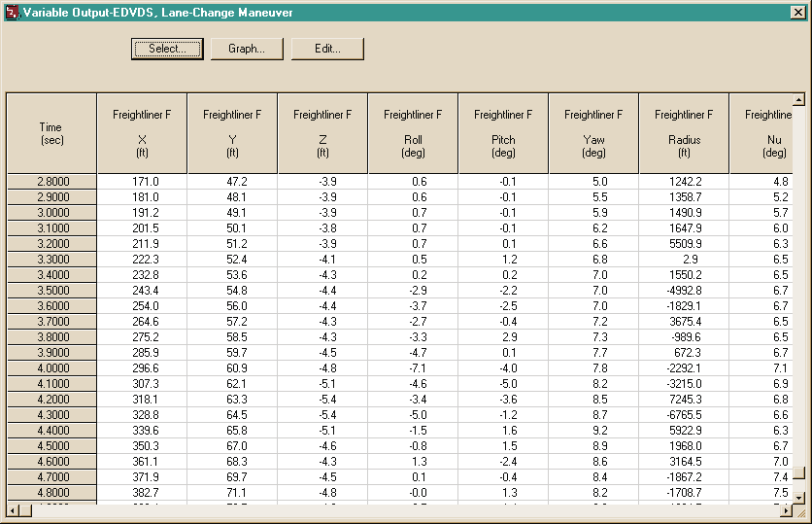The height and width of the screenshot is (524, 812).
Task: Select the Time (sec) column header
Action: coord(51,133)
